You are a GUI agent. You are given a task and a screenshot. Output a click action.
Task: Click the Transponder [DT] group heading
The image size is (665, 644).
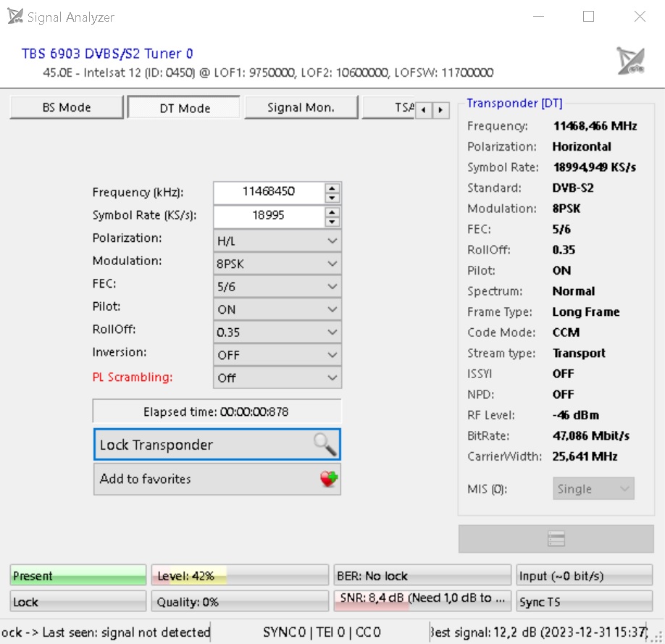pyautogui.click(x=514, y=103)
